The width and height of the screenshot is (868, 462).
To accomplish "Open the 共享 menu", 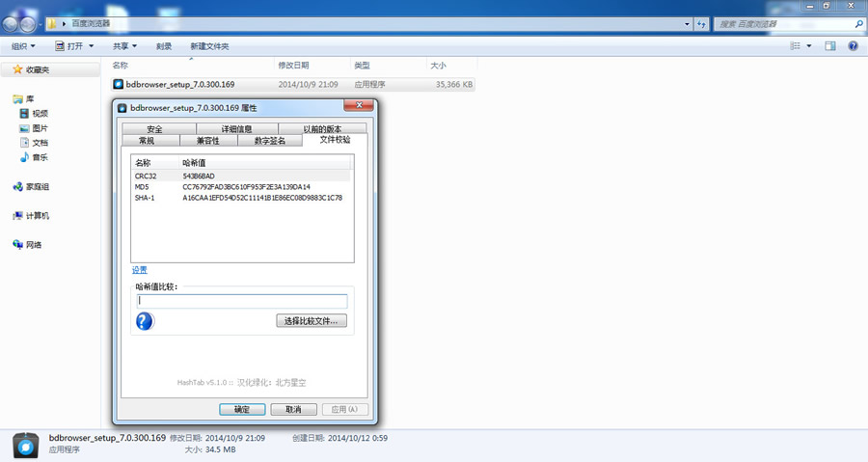I will point(124,46).
